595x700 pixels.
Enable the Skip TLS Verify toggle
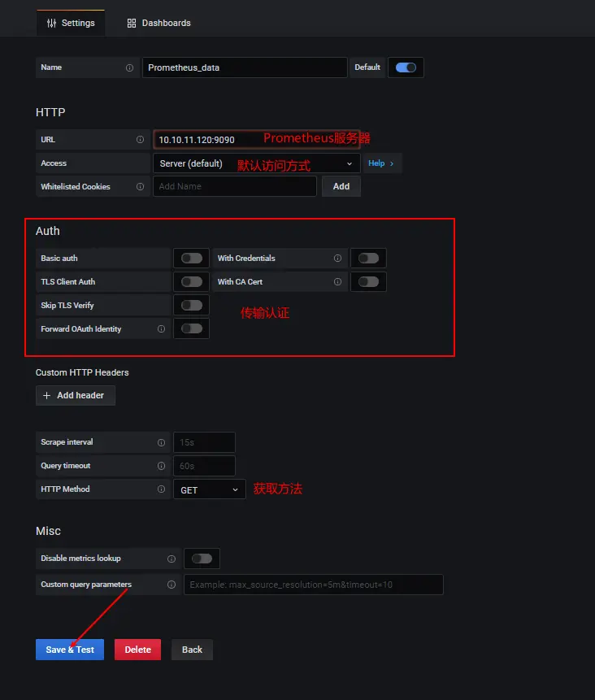[x=192, y=306]
